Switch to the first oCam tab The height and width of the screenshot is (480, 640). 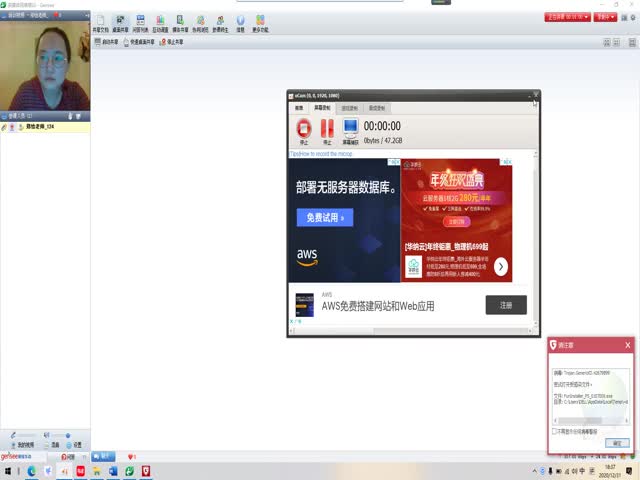299,108
